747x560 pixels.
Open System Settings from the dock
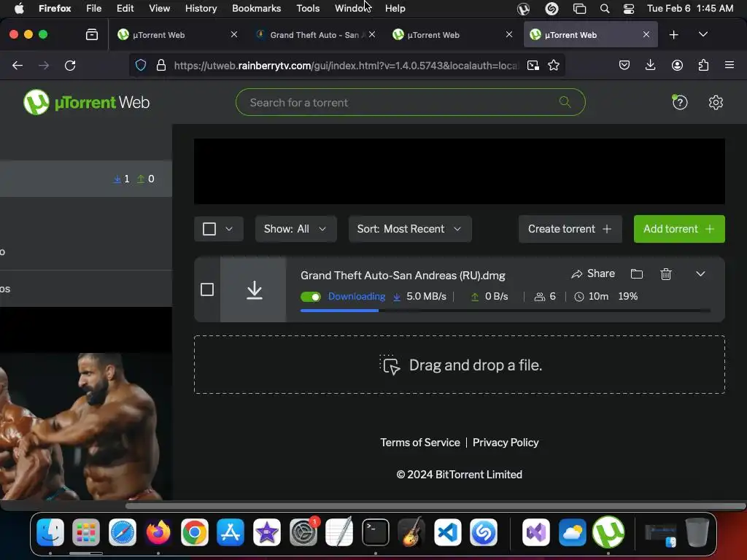pos(303,532)
